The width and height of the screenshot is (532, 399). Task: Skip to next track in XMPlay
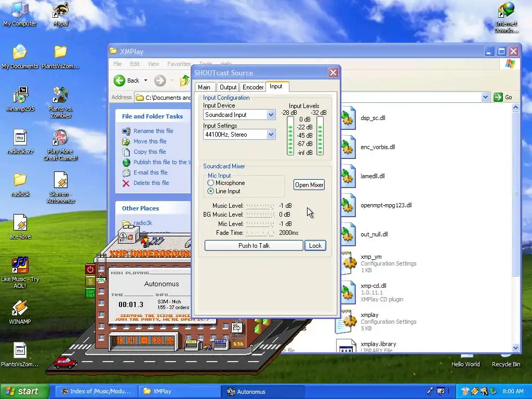click(157, 340)
